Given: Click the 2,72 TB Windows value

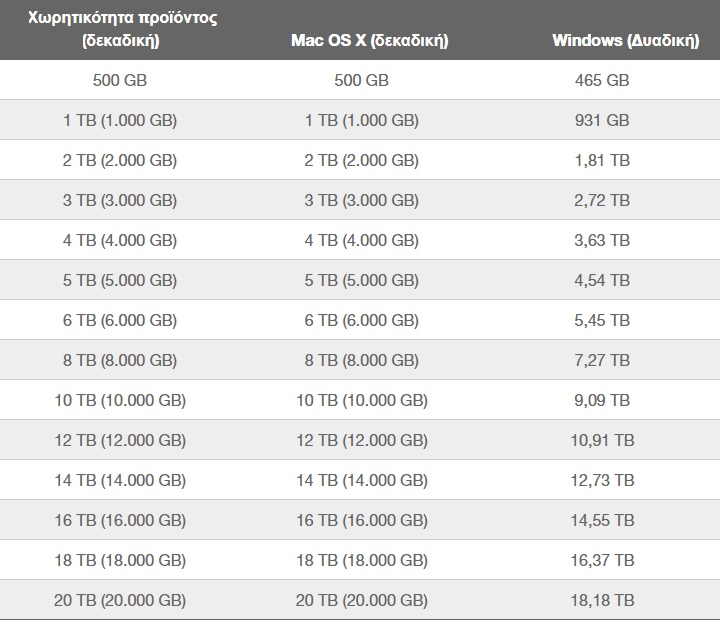Looking at the screenshot, I should click(x=602, y=200).
